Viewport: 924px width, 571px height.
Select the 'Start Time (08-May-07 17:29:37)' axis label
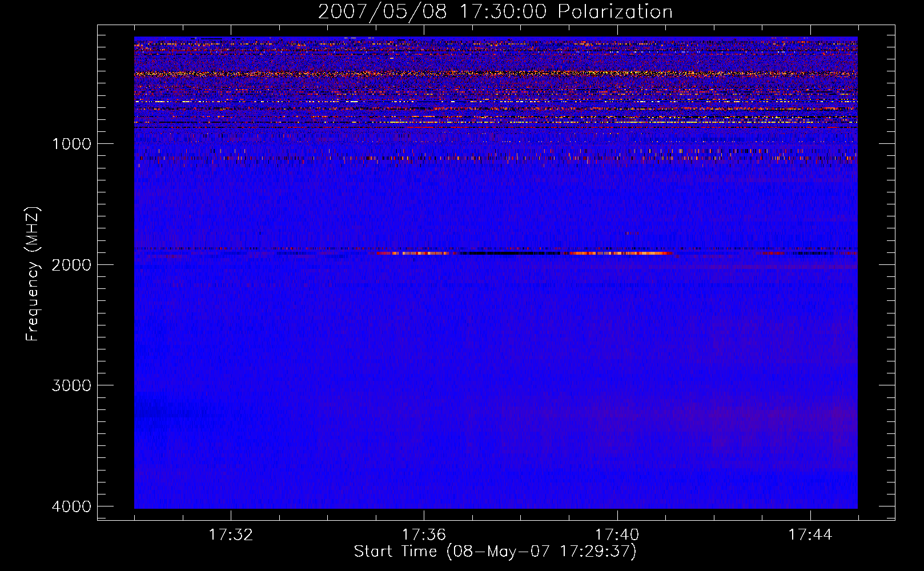495,552
